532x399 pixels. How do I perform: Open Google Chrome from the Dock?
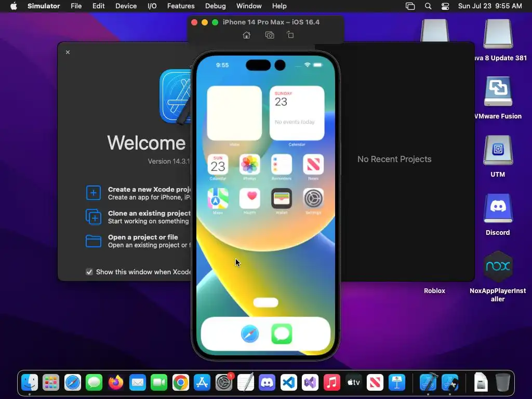pos(180,383)
